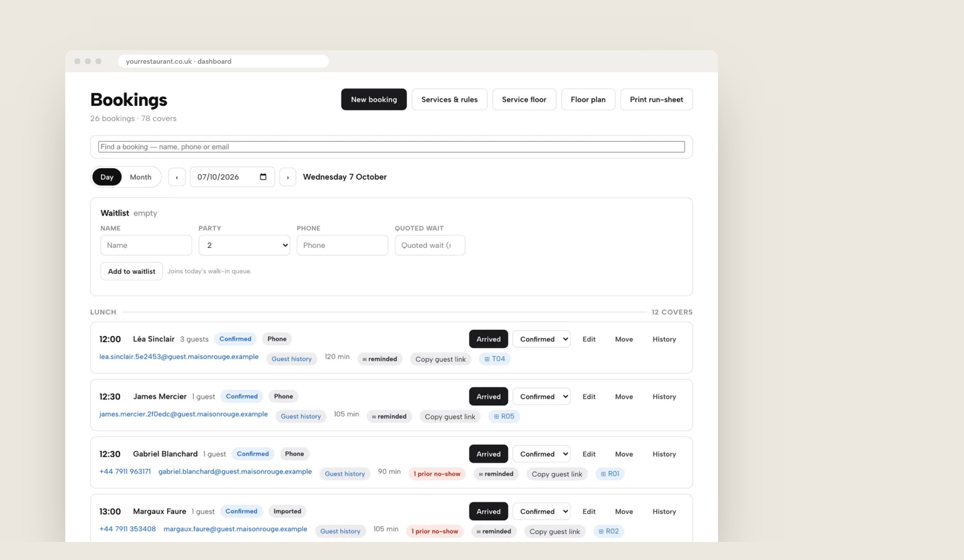The image size is (964, 560).
Task: Click gabriel.blanchard email address link
Action: pyautogui.click(x=235, y=472)
